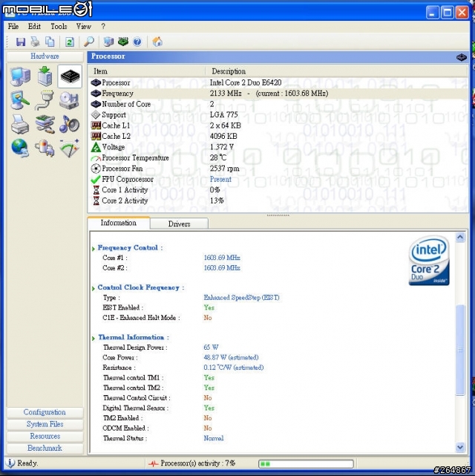
Task: Click the Refresh toolbar icon
Action: coord(70,42)
